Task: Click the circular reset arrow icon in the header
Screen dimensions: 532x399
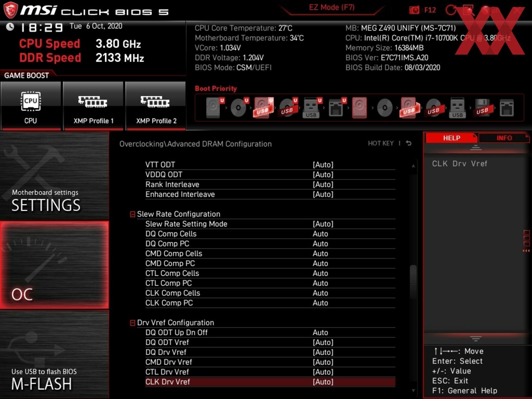Action: coord(451,10)
